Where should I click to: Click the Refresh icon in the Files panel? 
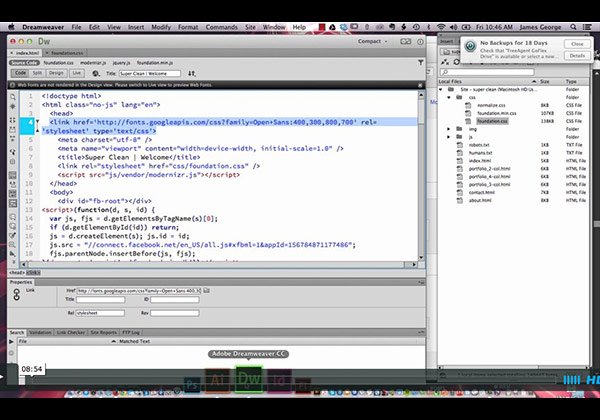(x=457, y=62)
